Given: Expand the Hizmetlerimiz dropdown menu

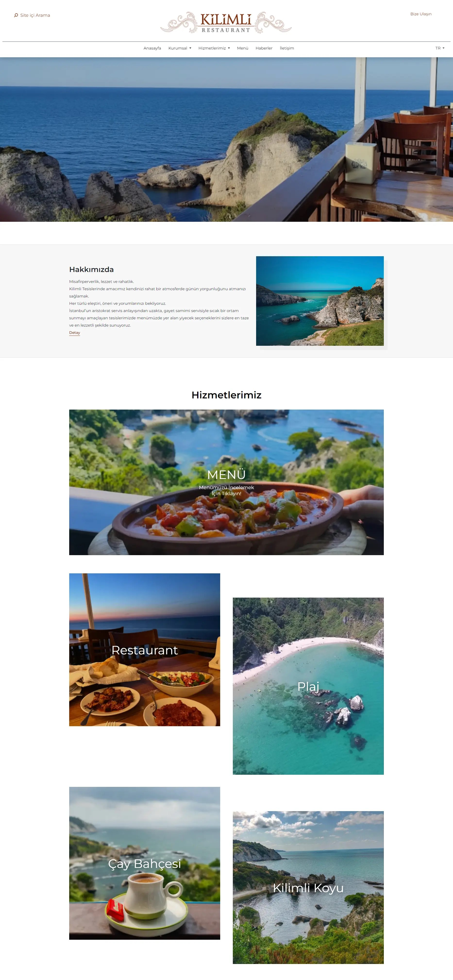Looking at the screenshot, I should coord(214,48).
